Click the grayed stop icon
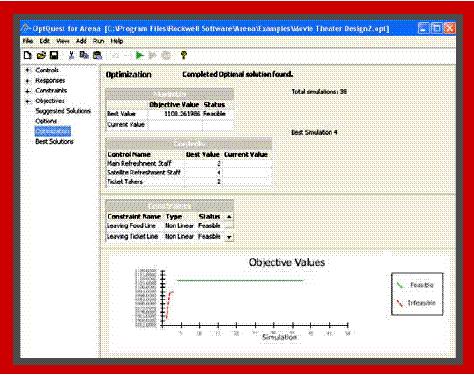The image size is (474, 376). (166, 55)
